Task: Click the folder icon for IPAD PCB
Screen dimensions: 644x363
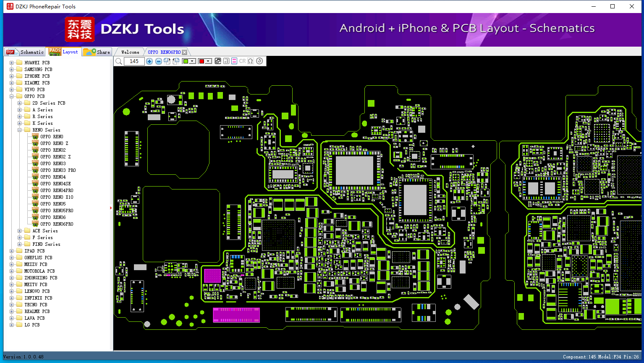Action: [19, 251]
